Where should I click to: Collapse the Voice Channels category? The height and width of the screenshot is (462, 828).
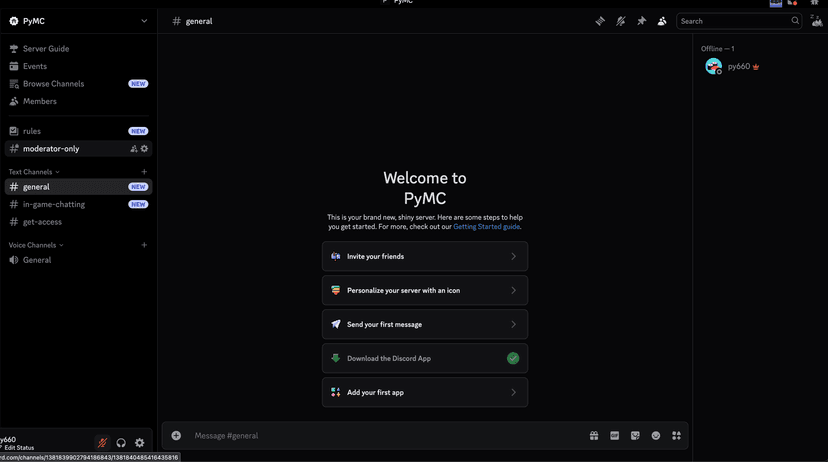[36, 245]
